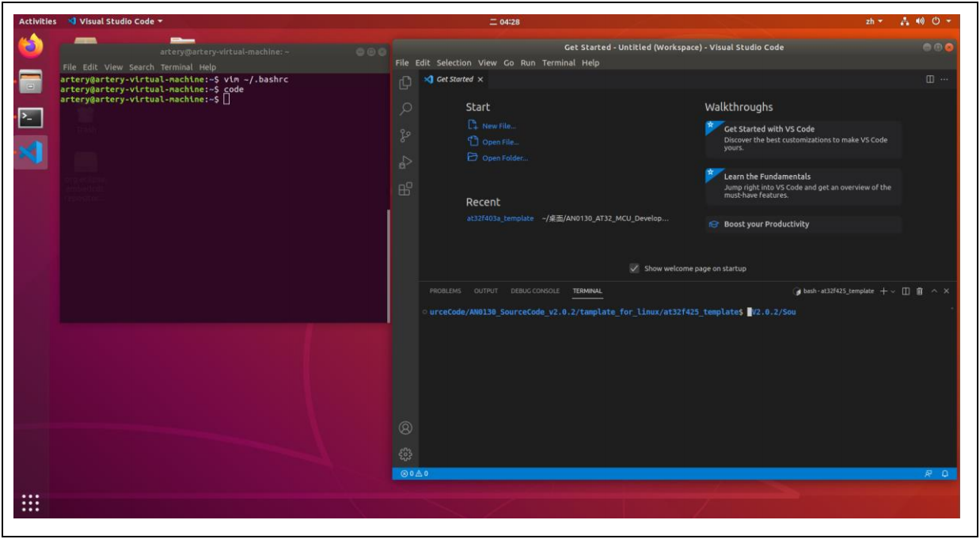Open the notifications bell in status bar
The height and width of the screenshot is (539, 980).
pos(944,473)
